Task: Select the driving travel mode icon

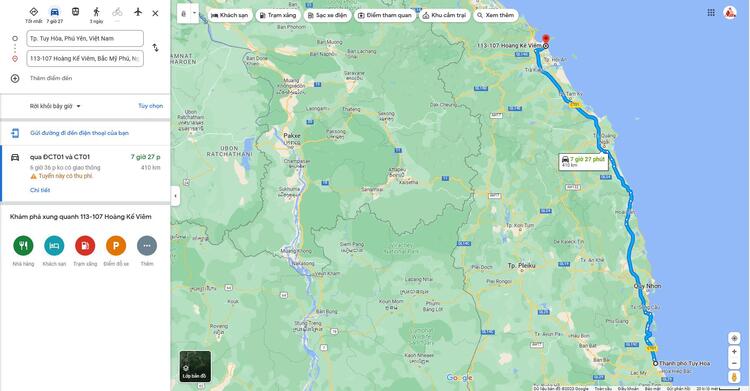Action: 55,12
